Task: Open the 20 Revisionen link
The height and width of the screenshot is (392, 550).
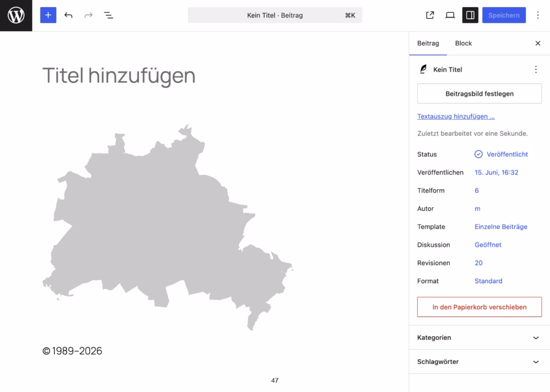Action: coord(479,263)
